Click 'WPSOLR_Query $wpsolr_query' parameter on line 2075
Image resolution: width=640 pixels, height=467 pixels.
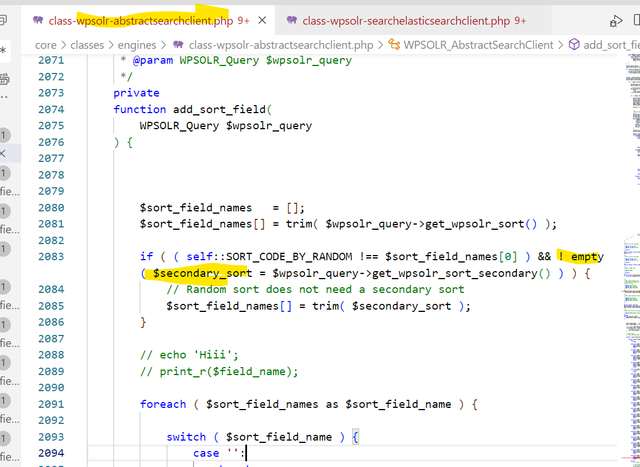(x=226, y=126)
